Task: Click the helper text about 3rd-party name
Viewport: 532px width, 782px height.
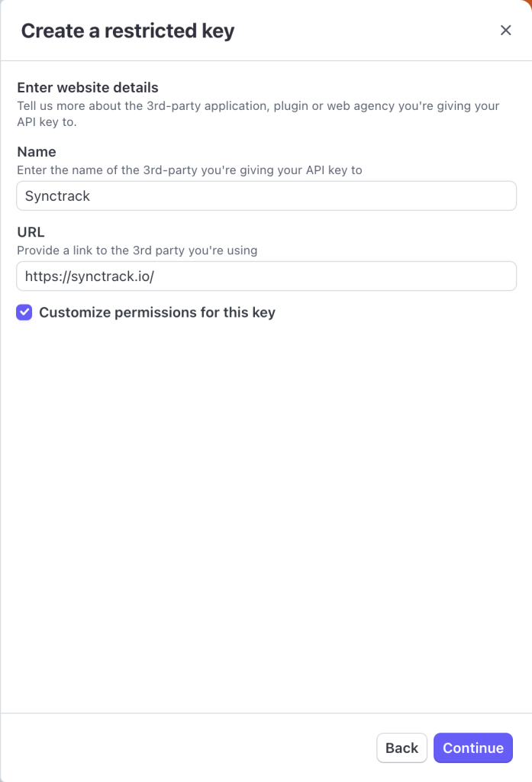Action: coord(189,170)
